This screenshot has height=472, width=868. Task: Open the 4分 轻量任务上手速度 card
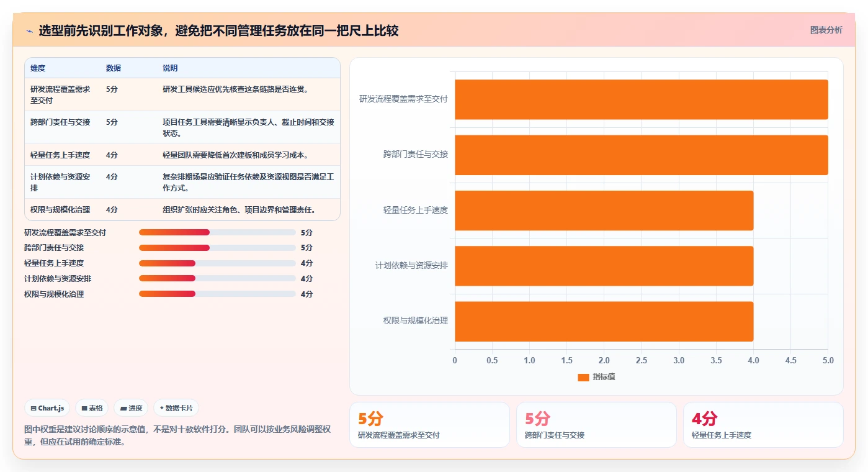click(763, 425)
